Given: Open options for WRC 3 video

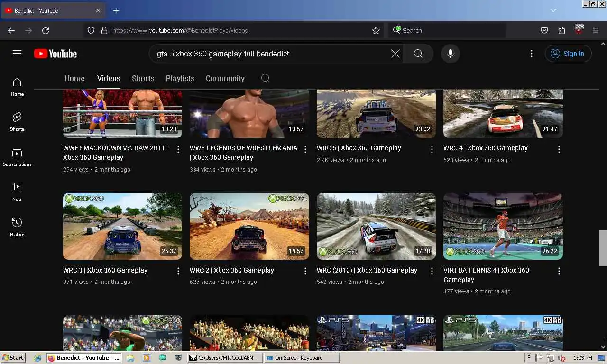Looking at the screenshot, I should (178, 271).
